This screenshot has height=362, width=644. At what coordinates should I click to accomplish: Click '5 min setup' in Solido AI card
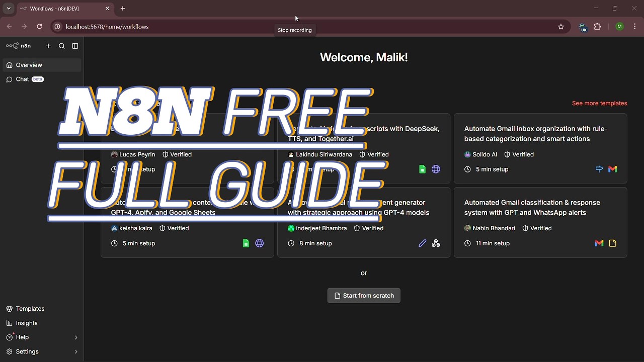point(492,169)
